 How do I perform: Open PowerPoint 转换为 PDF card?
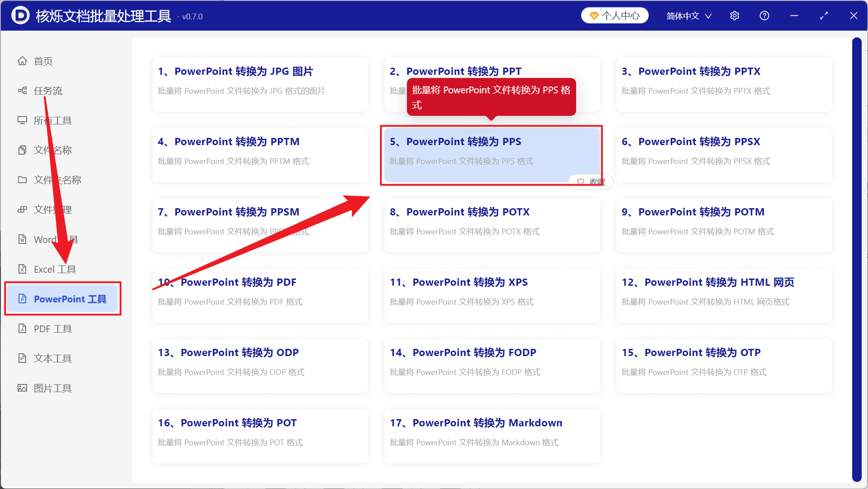[x=260, y=295]
